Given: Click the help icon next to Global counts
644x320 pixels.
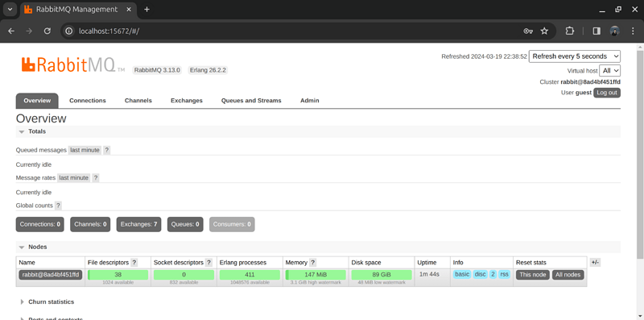Looking at the screenshot, I should click(58, 206).
